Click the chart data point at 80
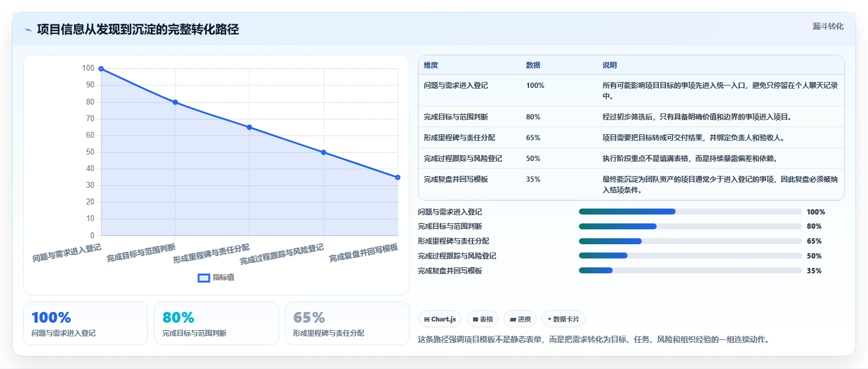 point(175,102)
